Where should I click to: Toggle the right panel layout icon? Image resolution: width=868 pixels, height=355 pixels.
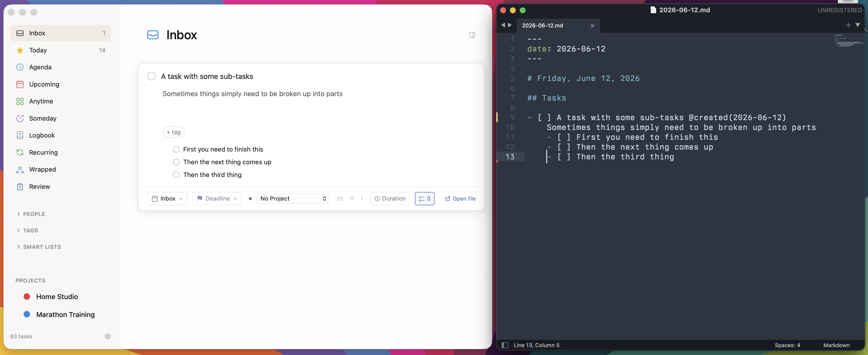[x=472, y=35]
